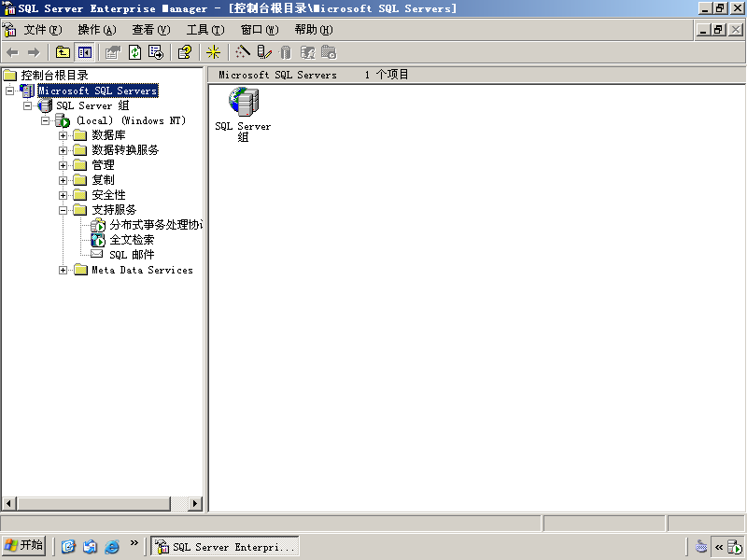
Task: Click the Microsoft SQL Servers column header
Action: pyautogui.click(x=277, y=75)
